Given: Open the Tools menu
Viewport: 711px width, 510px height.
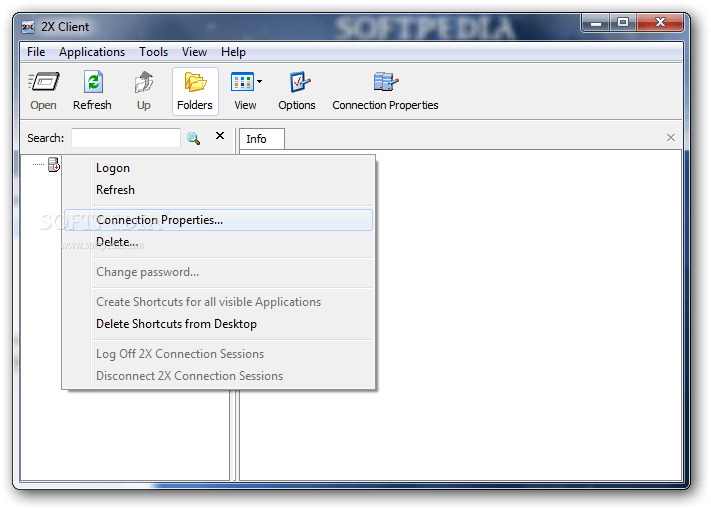Looking at the screenshot, I should (154, 52).
